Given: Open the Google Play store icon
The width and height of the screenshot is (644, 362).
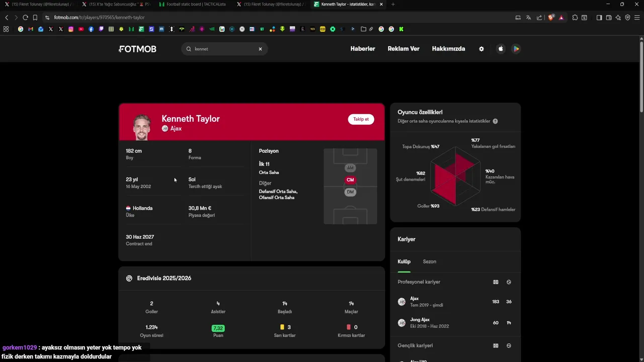Looking at the screenshot, I should click(x=516, y=49).
